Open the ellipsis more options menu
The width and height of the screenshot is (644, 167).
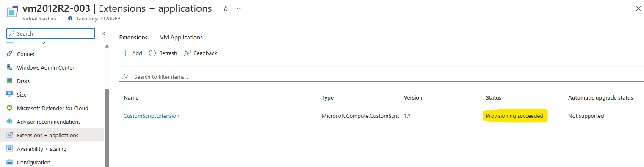pos(240,8)
